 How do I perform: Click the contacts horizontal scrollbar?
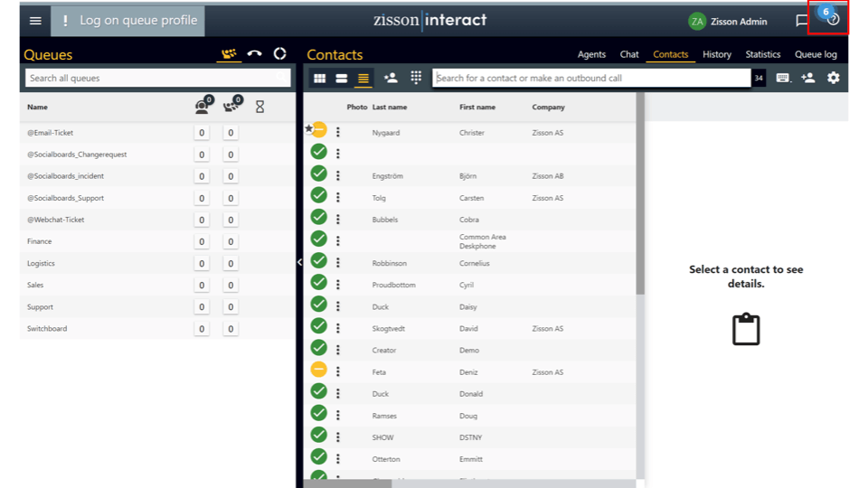(347, 484)
